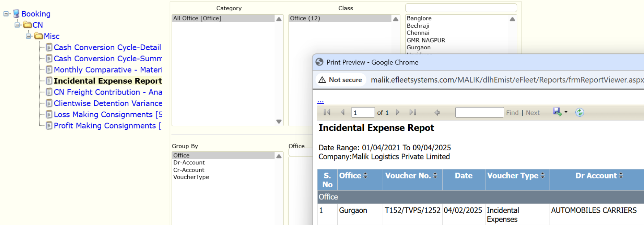Collapse the Booking tree node
This screenshot has height=225, width=644.
point(6,14)
